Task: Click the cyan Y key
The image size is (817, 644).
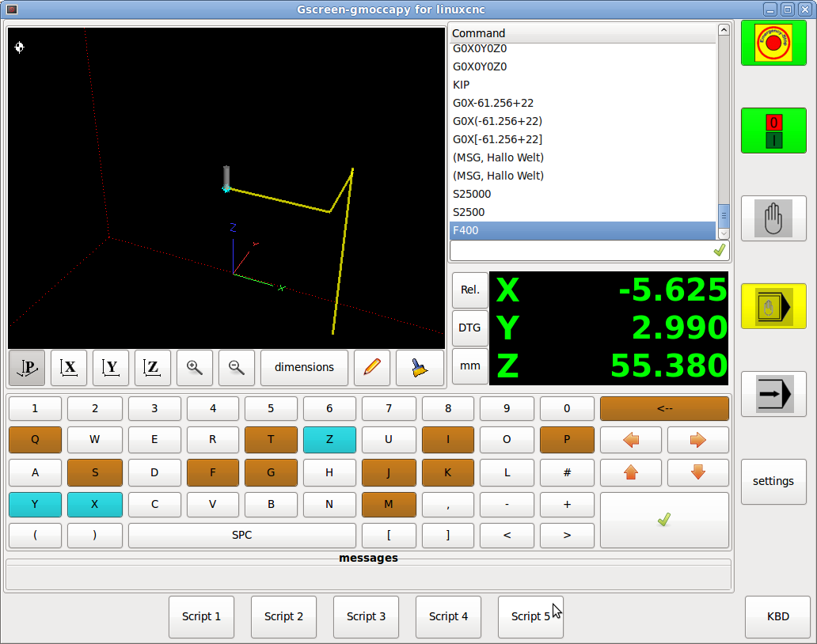Action: [35, 505]
